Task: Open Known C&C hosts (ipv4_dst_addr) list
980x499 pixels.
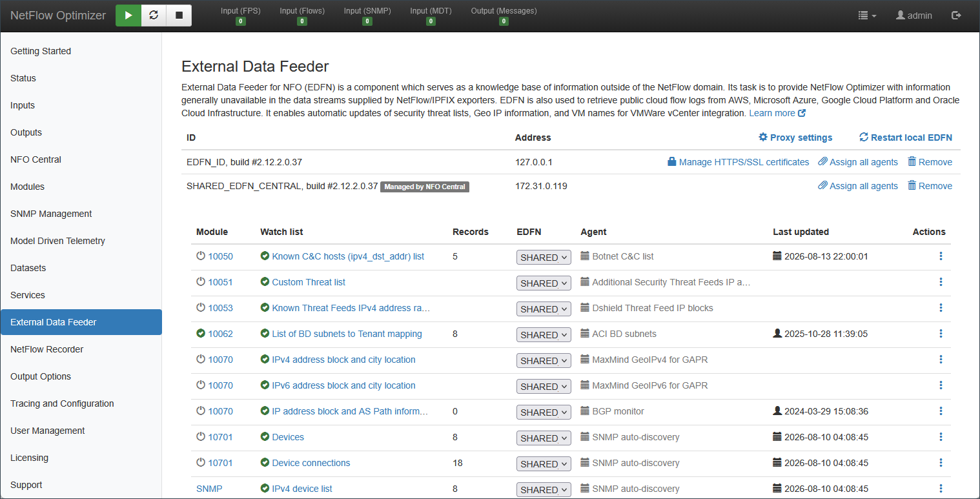Action: (x=348, y=256)
